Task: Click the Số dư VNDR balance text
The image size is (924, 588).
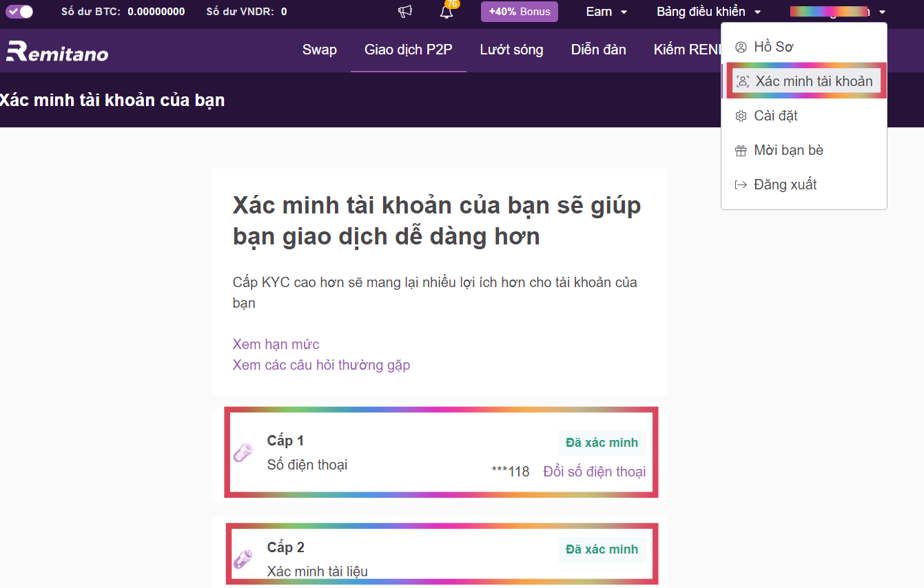Action: click(x=247, y=12)
